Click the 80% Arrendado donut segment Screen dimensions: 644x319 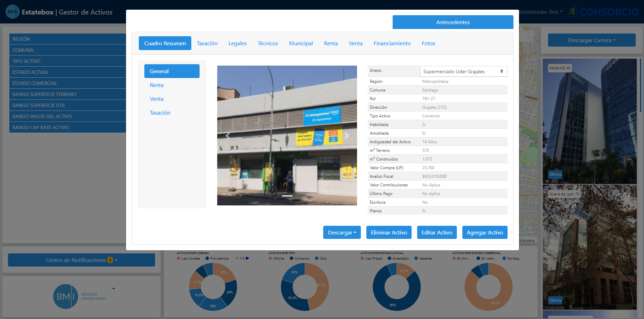click(393, 304)
